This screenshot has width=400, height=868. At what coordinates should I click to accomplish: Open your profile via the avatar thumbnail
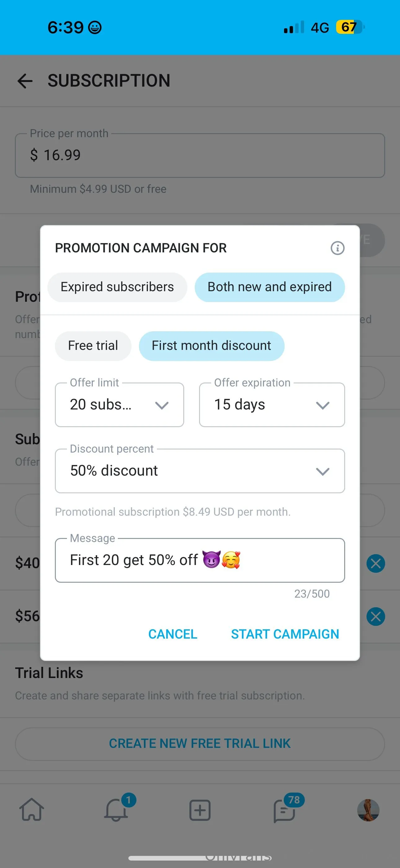coord(368,810)
